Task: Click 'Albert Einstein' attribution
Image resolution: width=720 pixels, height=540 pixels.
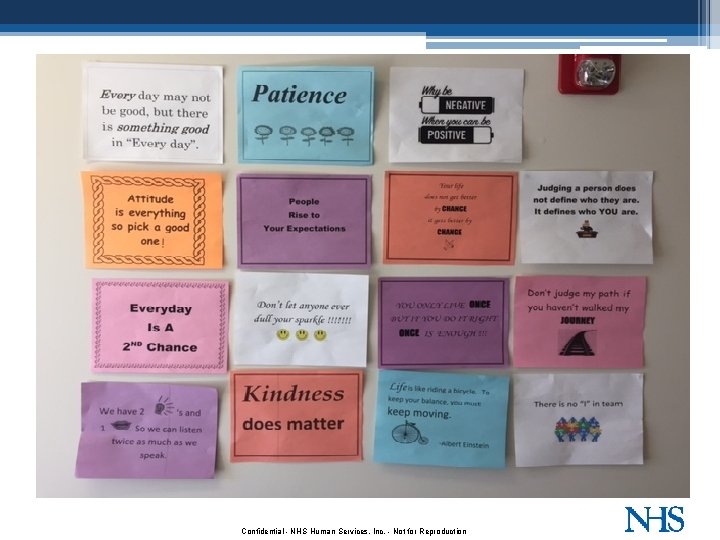Action: pos(464,444)
